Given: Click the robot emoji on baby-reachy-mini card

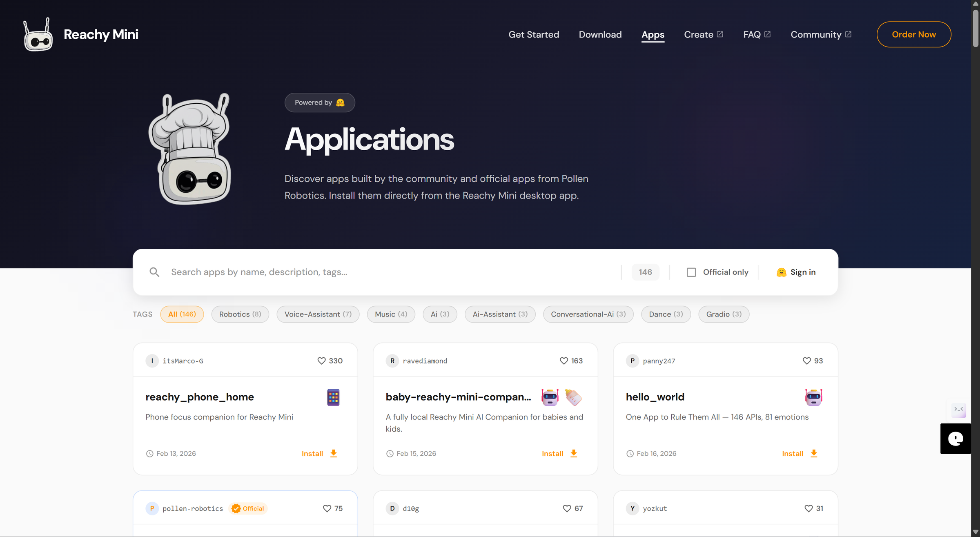Looking at the screenshot, I should [550, 397].
